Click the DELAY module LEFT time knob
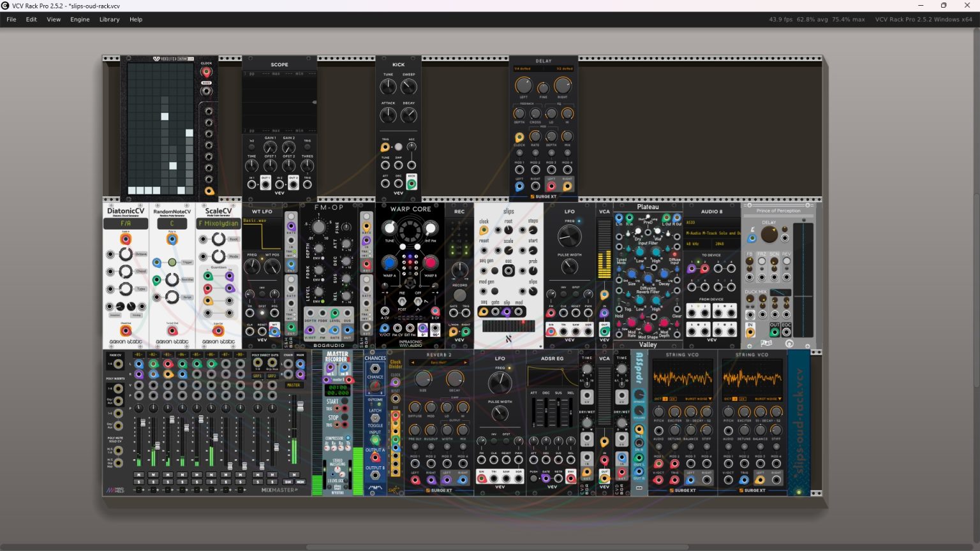Viewport: 980px width, 551px height. pyautogui.click(x=523, y=85)
